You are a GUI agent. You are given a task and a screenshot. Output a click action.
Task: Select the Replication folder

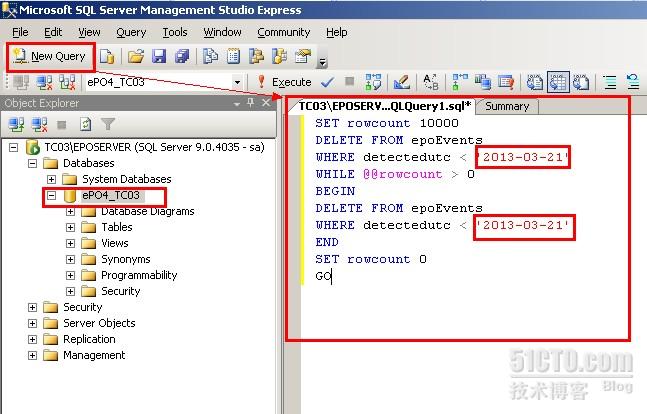pyautogui.click(x=89, y=339)
